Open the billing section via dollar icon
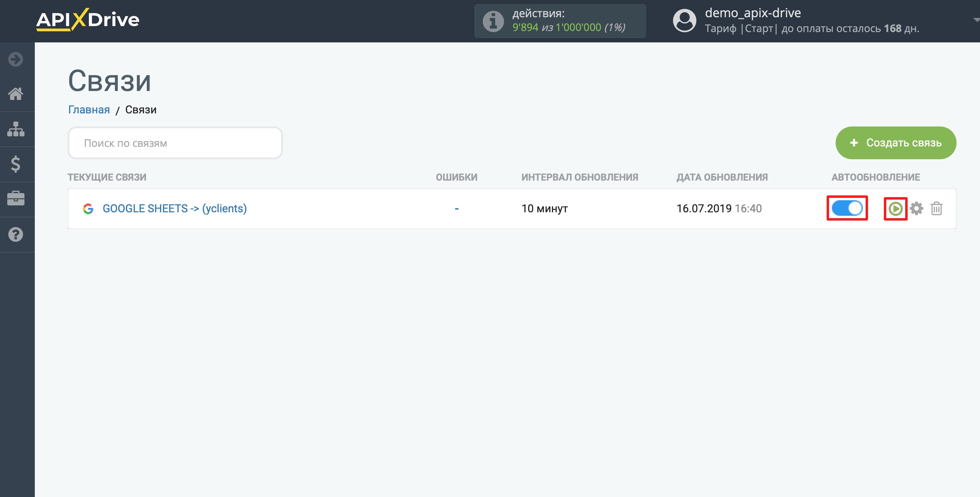This screenshot has width=980, height=497. point(16,164)
